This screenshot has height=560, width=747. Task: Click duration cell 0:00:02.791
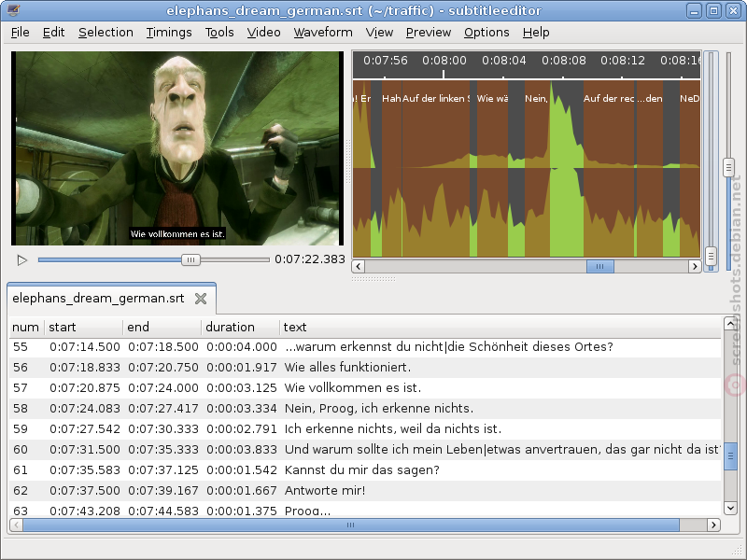click(242, 428)
